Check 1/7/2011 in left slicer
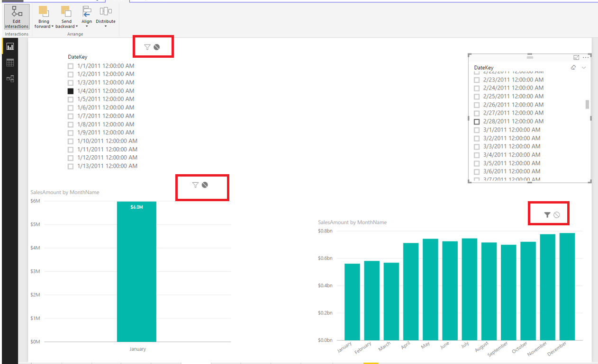The height and width of the screenshot is (364, 598). point(71,116)
